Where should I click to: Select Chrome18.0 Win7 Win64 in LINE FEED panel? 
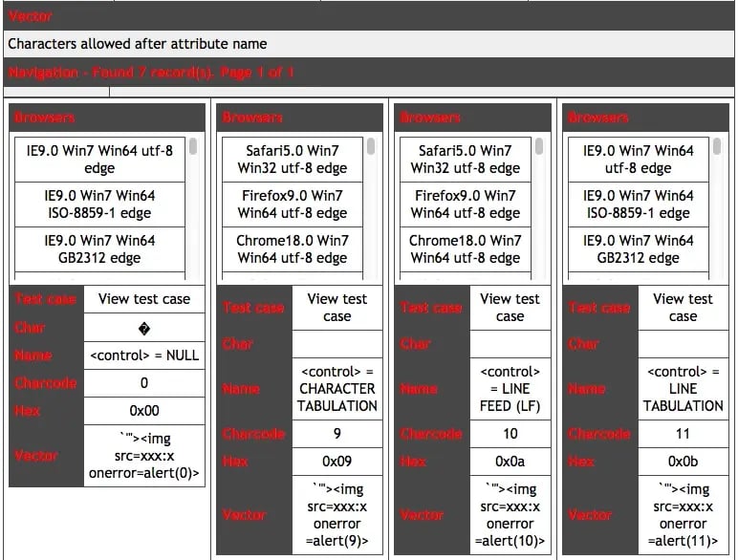pos(466,249)
